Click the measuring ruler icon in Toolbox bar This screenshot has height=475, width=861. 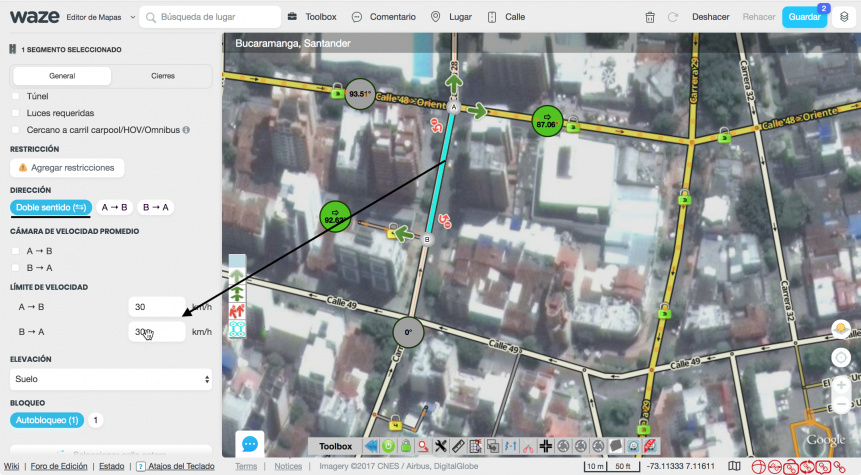pos(458,446)
